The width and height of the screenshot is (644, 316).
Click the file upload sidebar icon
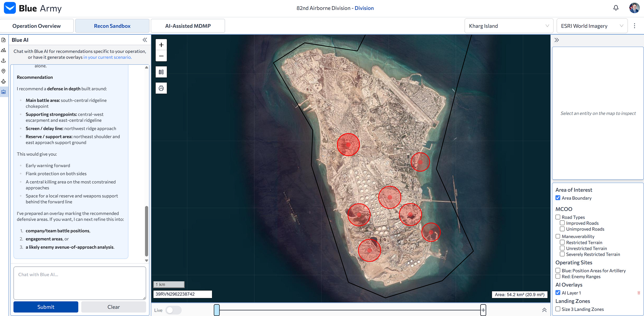(3, 40)
